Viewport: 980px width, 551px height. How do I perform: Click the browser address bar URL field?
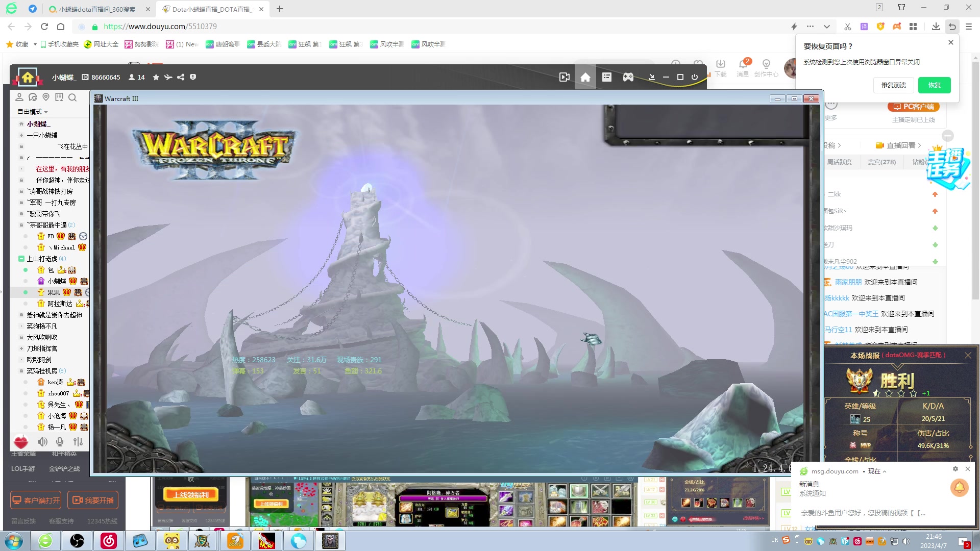pos(429,27)
